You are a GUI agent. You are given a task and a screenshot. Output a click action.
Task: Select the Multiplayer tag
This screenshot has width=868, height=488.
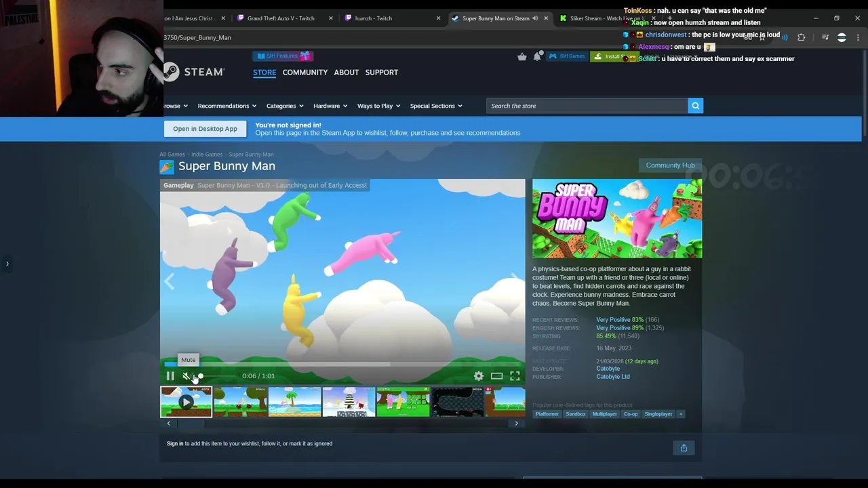605,414
